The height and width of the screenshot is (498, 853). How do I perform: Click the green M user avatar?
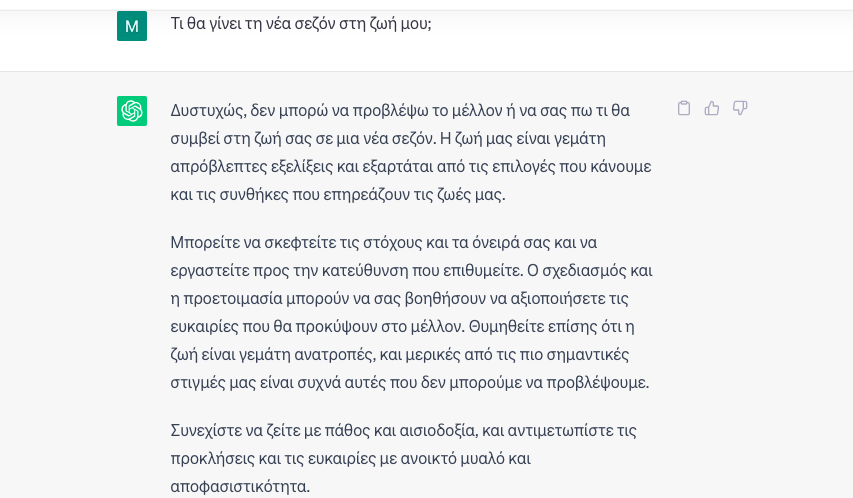pyautogui.click(x=132, y=26)
